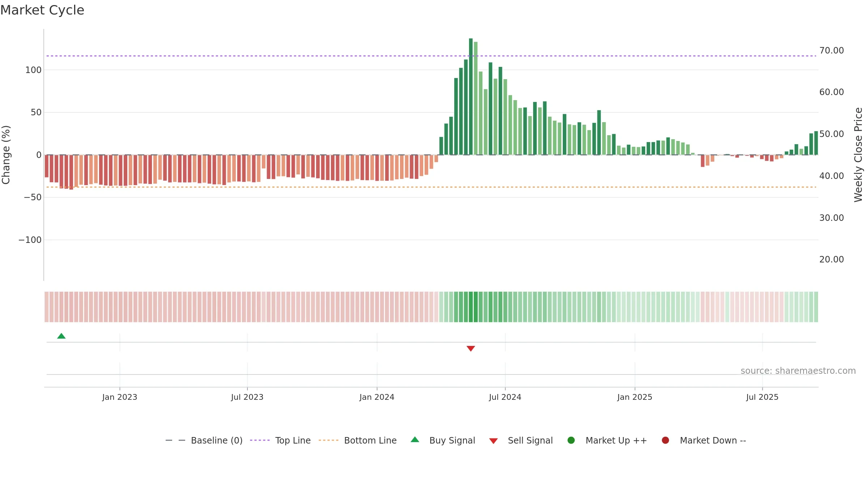Click the green Buy Signal triangle marker on timeline

click(61, 336)
